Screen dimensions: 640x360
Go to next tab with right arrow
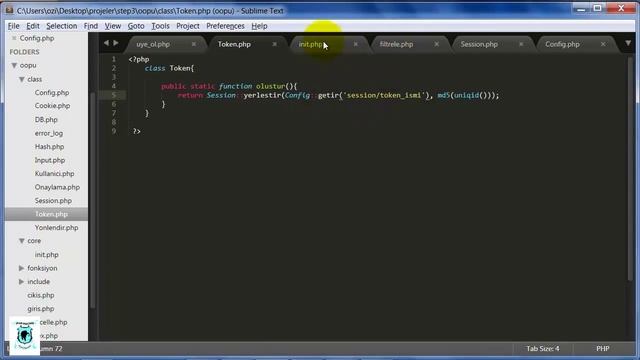[x=116, y=43]
